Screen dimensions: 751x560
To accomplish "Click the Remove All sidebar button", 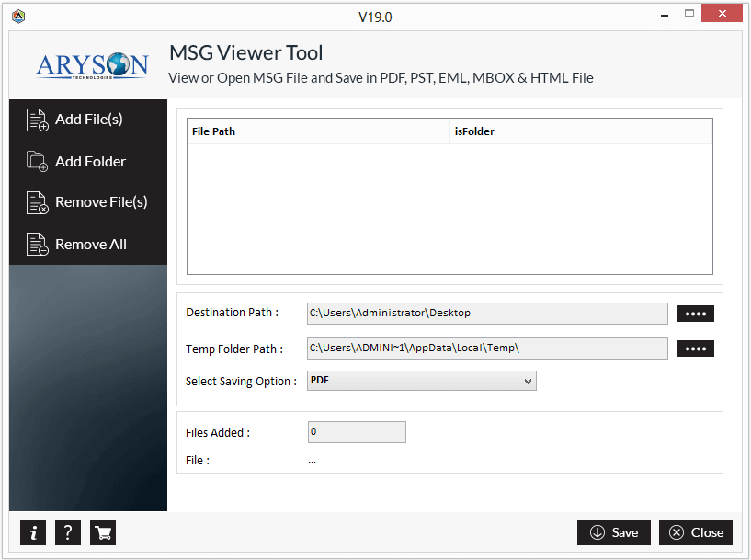I will [x=88, y=245].
